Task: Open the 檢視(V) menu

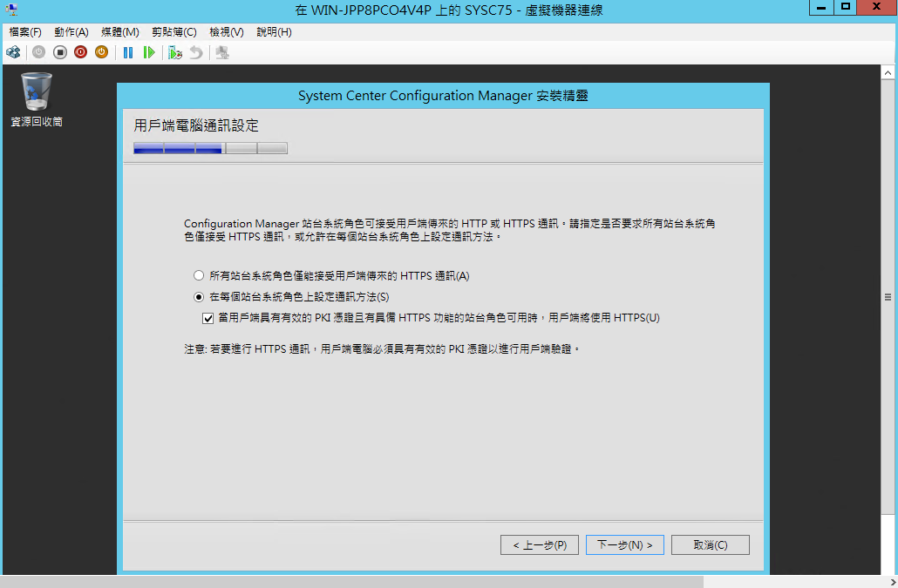Action: point(226,32)
